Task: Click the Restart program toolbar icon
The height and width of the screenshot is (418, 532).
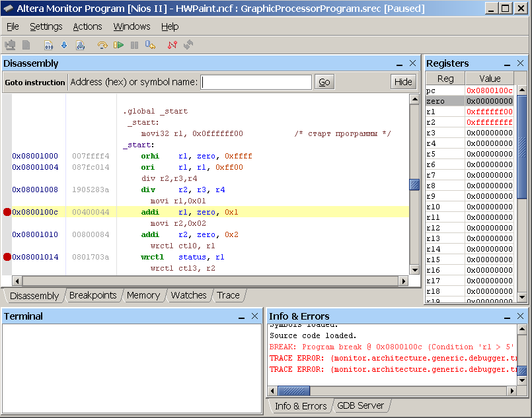Action: click(x=151, y=45)
